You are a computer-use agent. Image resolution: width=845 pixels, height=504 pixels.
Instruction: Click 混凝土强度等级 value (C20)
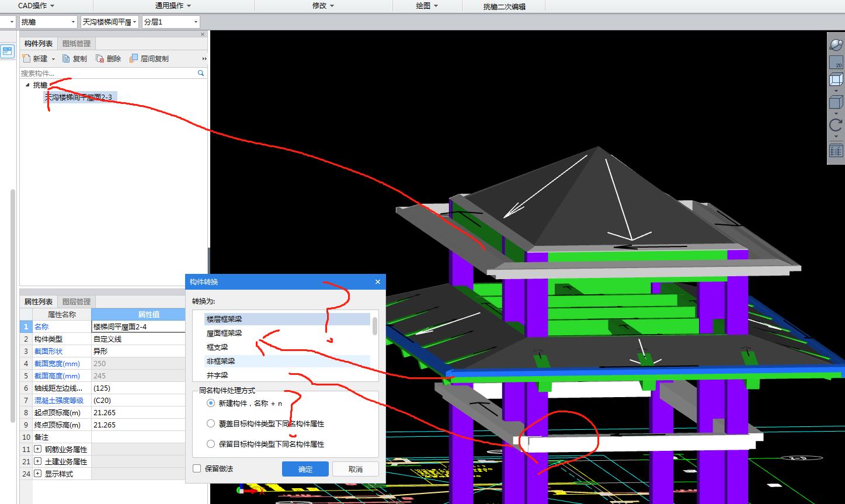pos(139,400)
